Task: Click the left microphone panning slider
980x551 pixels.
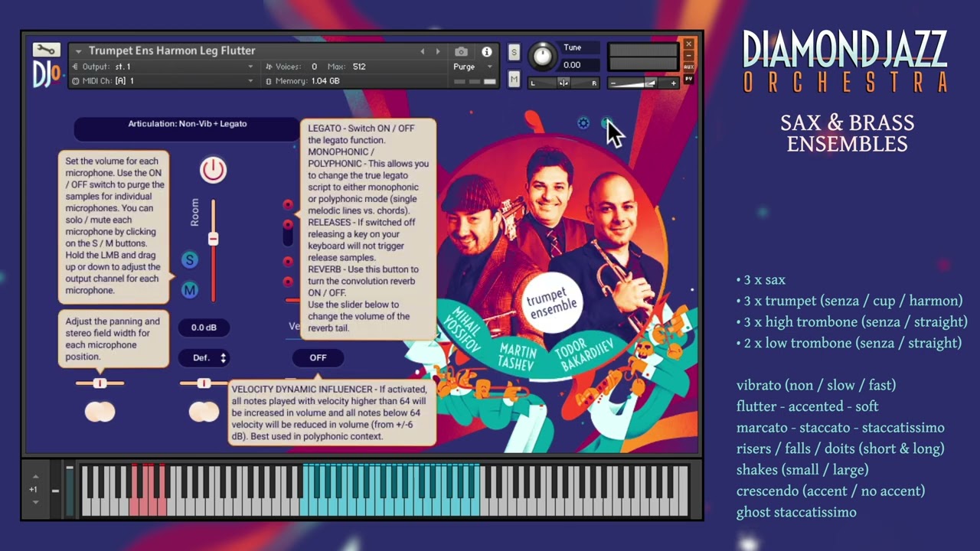Action: 100,383
